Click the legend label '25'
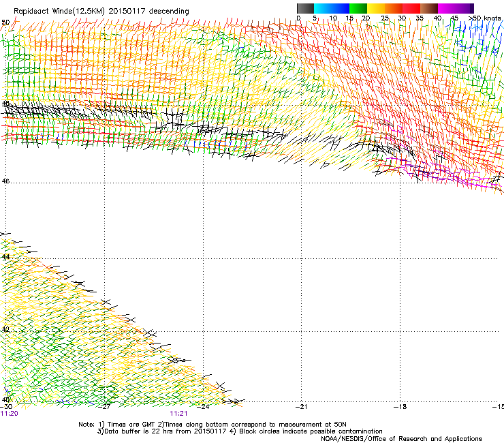This screenshot has width=504, height=443. 385,18
